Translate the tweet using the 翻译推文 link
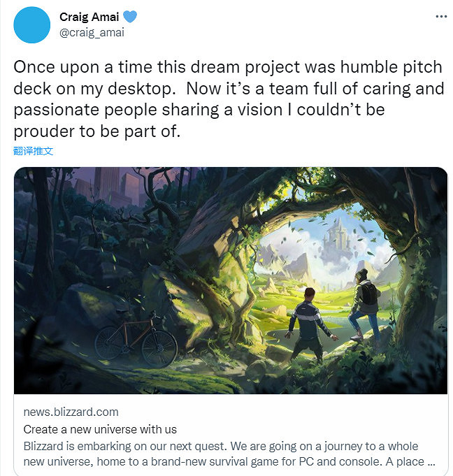Image resolution: width=453 pixels, height=476 pixels. 33,150
